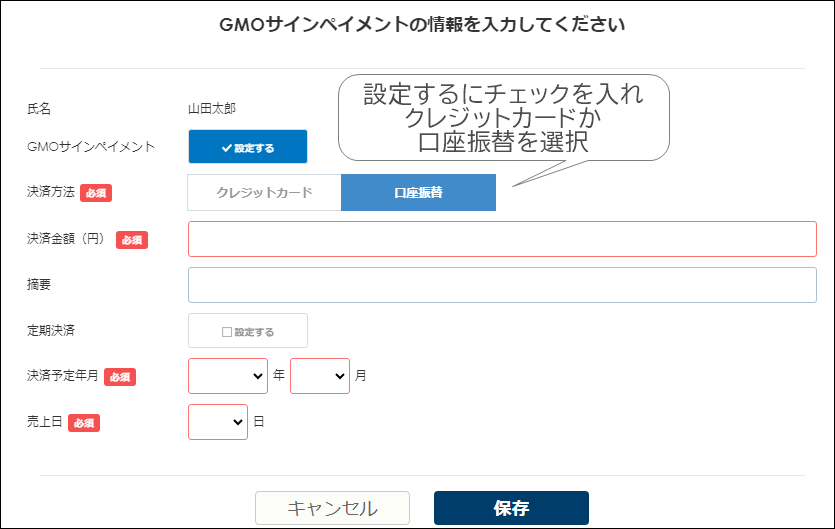This screenshot has width=835, height=529.
Task: Open the 売上日 day dropdown
Action: pyautogui.click(x=218, y=422)
